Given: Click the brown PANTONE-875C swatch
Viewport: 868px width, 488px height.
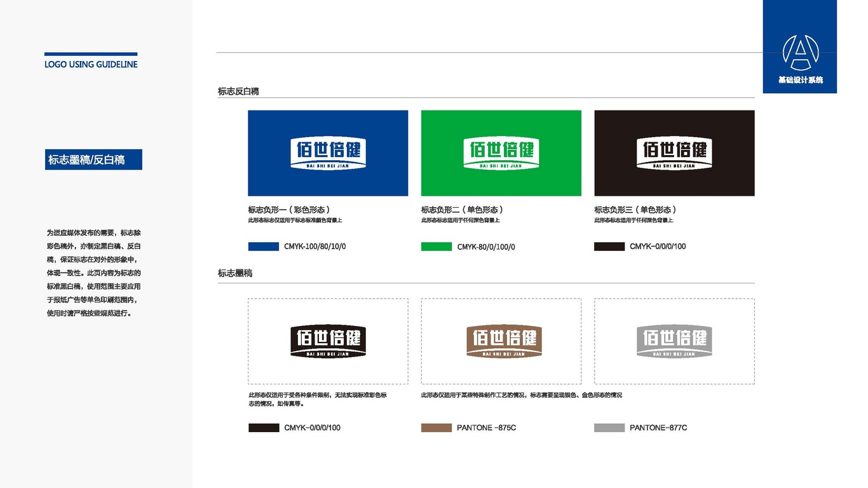Looking at the screenshot, I should tap(437, 428).
